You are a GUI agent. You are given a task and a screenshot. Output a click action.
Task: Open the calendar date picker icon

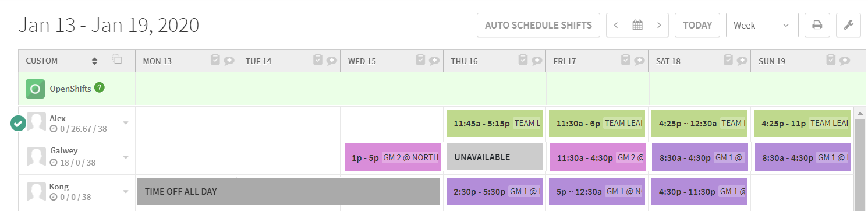tap(637, 25)
